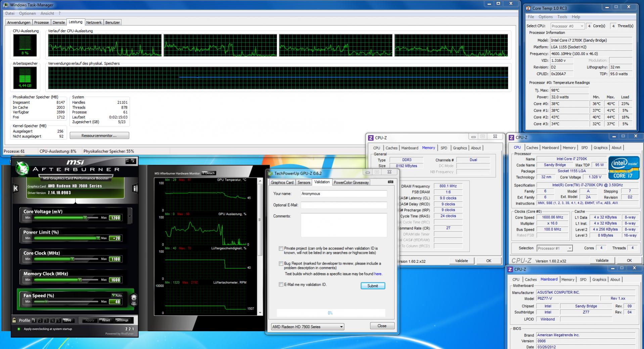Open the Ansicht menu in Task-Manager
The width and height of the screenshot is (644, 349).
[x=47, y=13]
